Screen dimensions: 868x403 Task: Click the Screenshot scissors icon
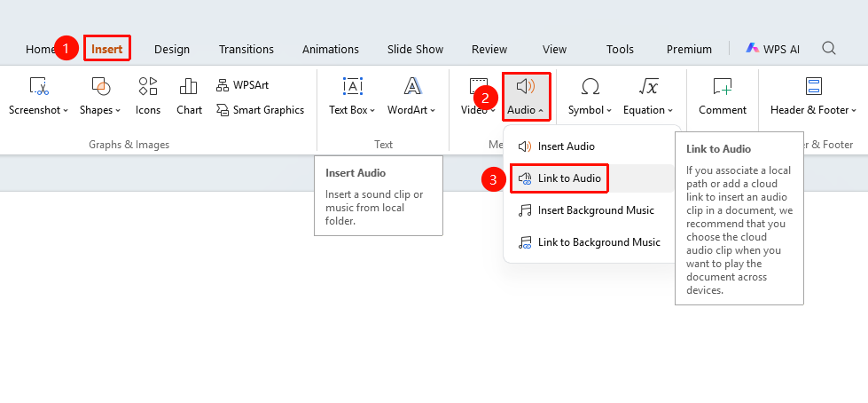(39, 86)
